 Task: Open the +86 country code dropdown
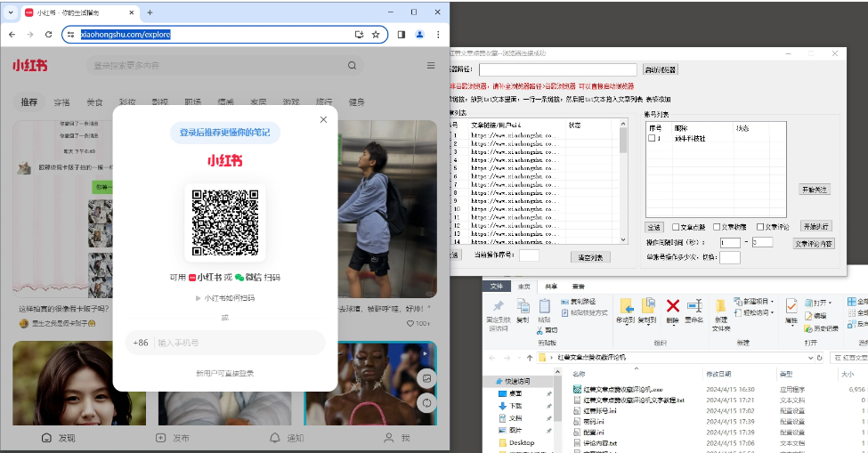141,343
